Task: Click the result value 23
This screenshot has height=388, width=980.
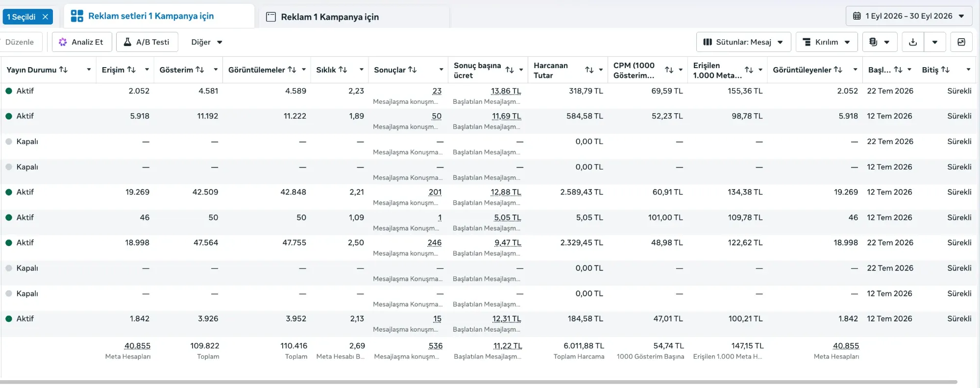Action: click(x=437, y=91)
